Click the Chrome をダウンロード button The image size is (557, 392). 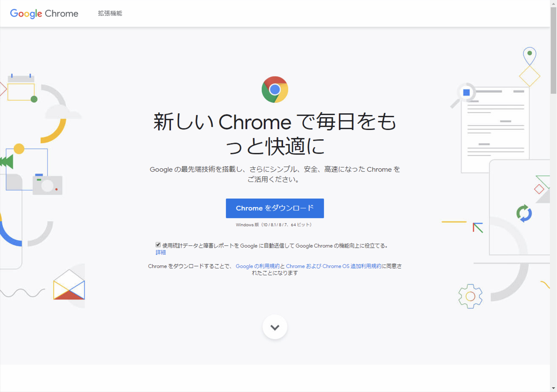(x=275, y=208)
